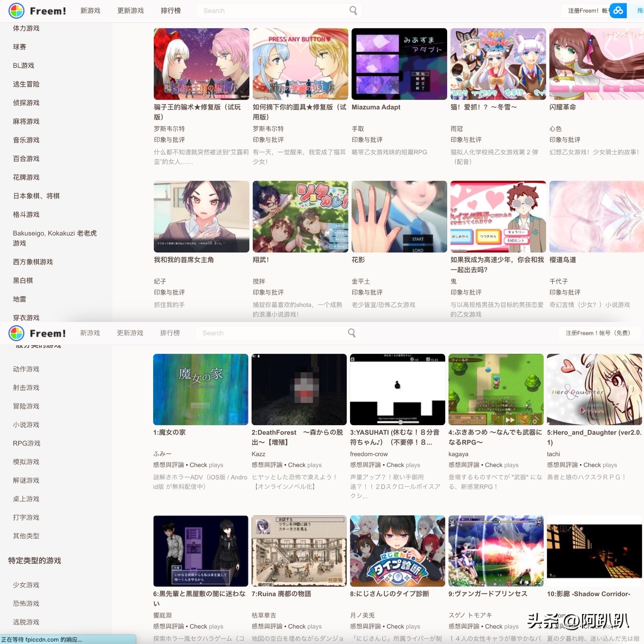Open 新游戏 tab in bottom header
This screenshot has width=644, height=644.
tap(90, 333)
